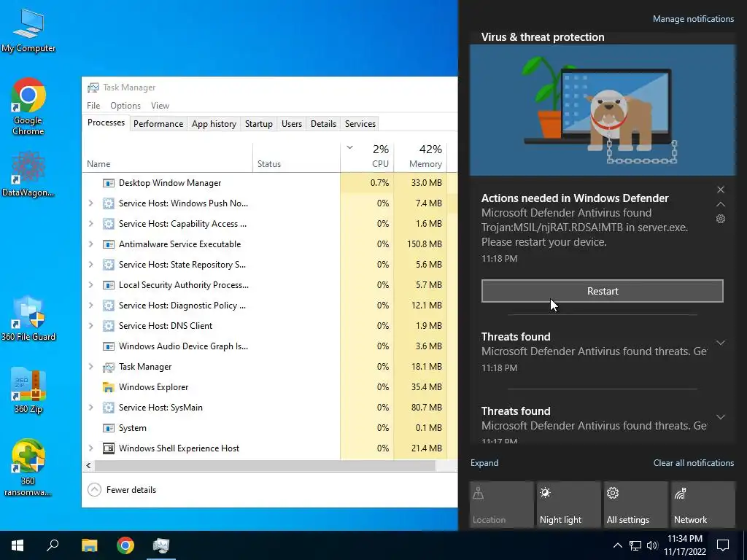The height and width of the screenshot is (560, 747).
Task: Toggle Night light quick action
Action: tap(568, 505)
